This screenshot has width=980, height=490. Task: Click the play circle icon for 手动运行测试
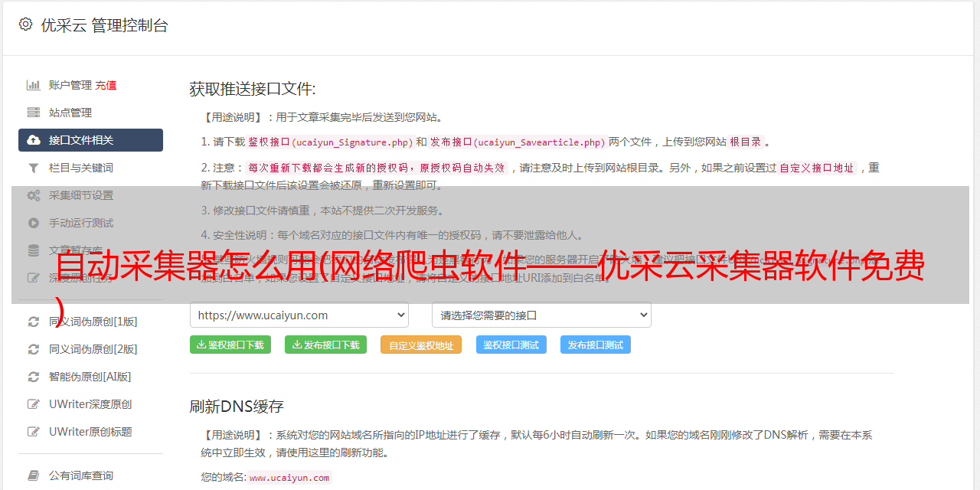click(x=34, y=223)
